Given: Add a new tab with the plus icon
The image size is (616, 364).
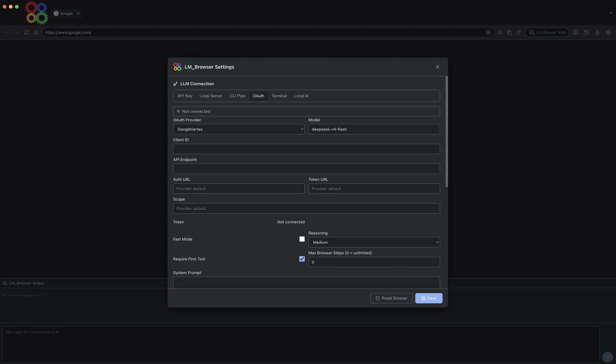Looking at the screenshot, I should [611, 13].
